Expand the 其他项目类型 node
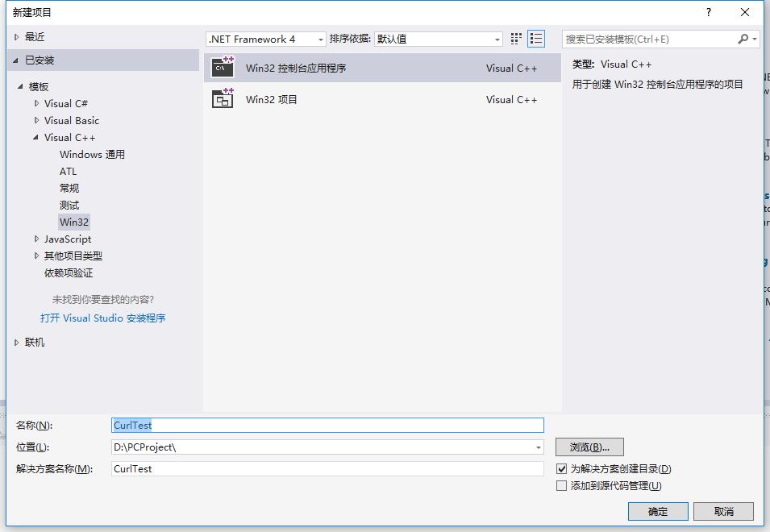 click(36, 256)
